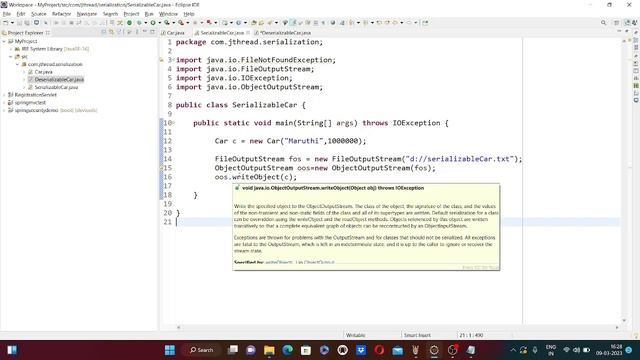640x360 pixels.
Task: Open Microsoft Edge from the taskbar
Action: point(288,350)
